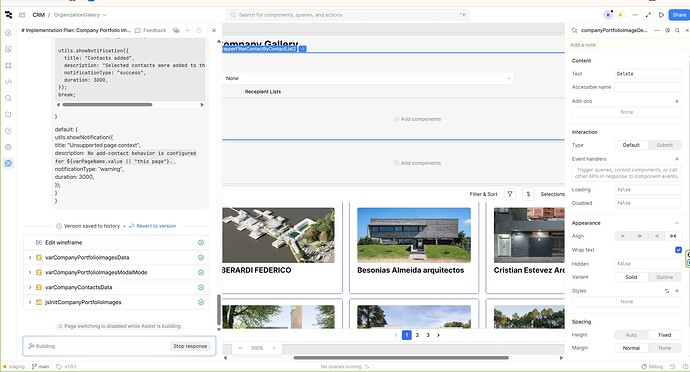The image size is (690, 372).
Task: Click the preview play icon
Action: click(661, 15)
